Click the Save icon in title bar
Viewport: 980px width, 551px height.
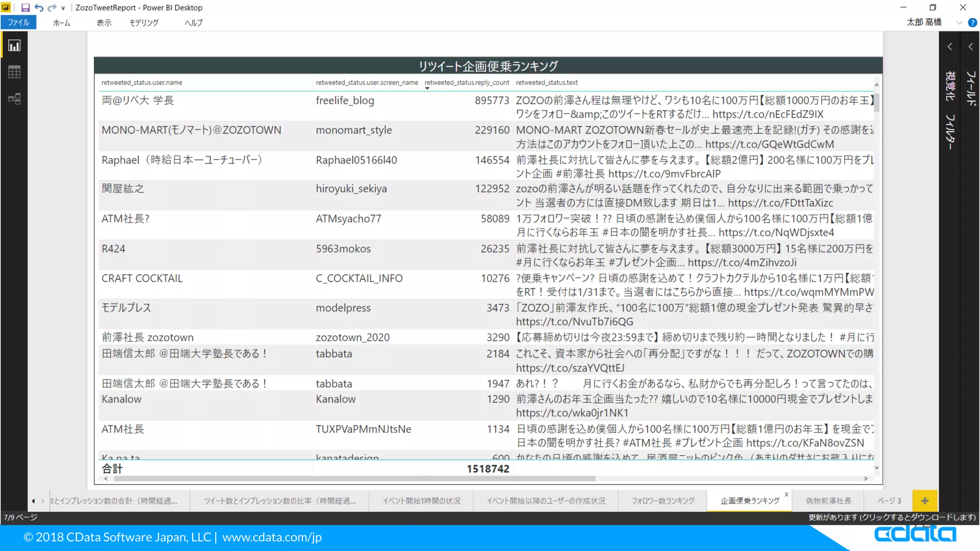tap(26, 8)
